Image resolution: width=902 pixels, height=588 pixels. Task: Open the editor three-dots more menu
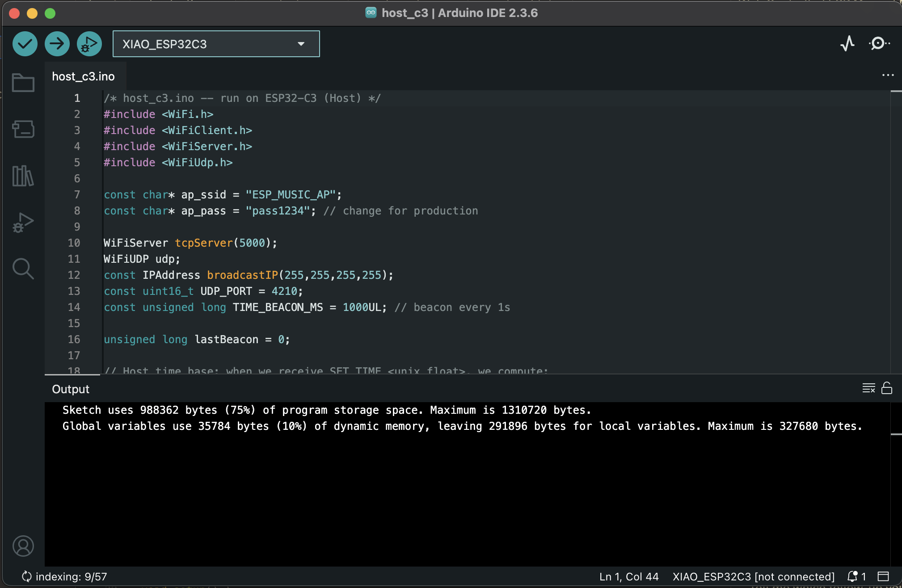(x=888, y=75)
